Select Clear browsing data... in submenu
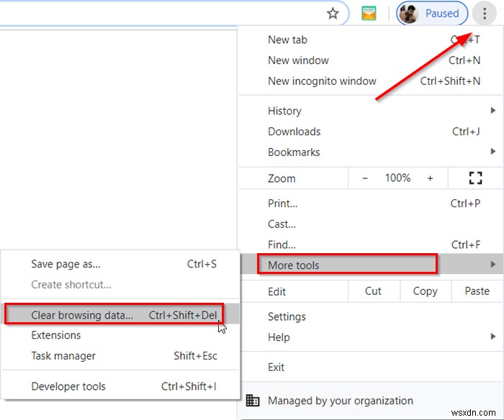 point(121,314)
